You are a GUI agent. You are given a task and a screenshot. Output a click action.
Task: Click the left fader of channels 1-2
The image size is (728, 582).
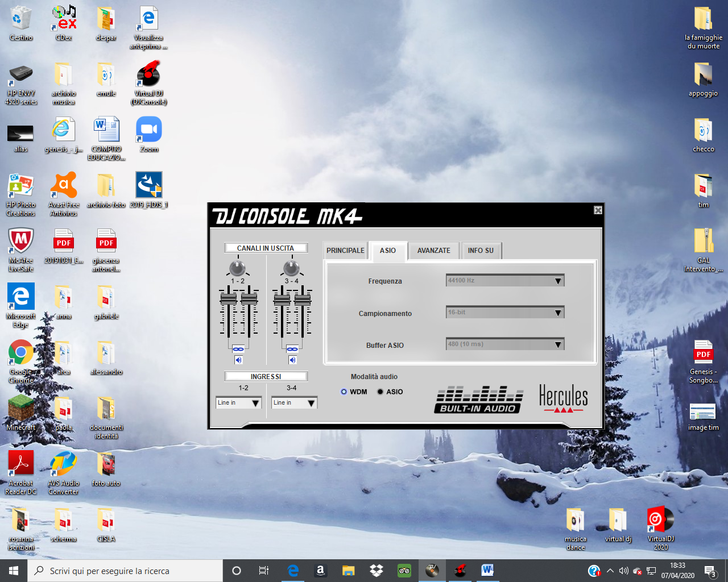[x=228, y=299]
